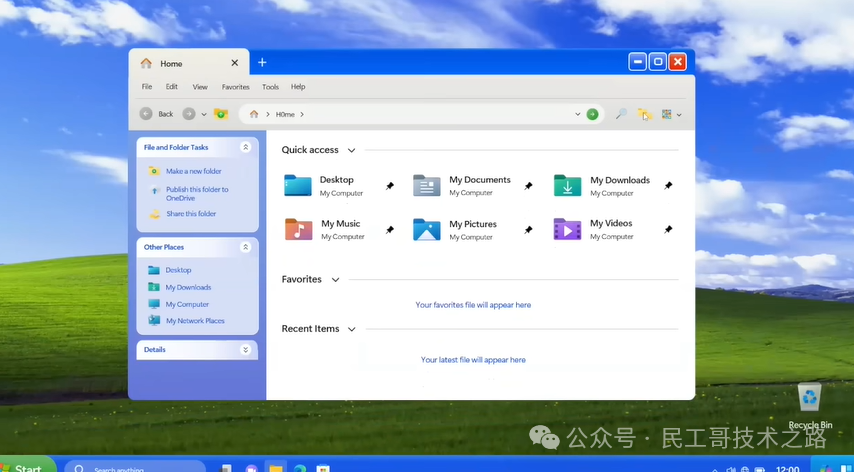Click the Share this folder icon
This screenshot has width=854, height=472.
click(x=155, y=214)
